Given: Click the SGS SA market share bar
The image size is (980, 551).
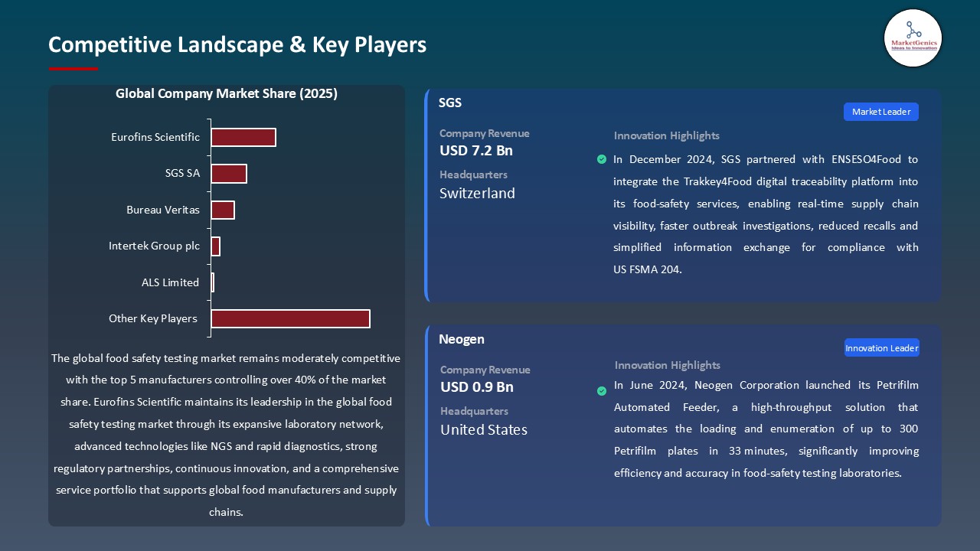Looking at the screenshot, I should pyautogui.click(x=229, y=174).
